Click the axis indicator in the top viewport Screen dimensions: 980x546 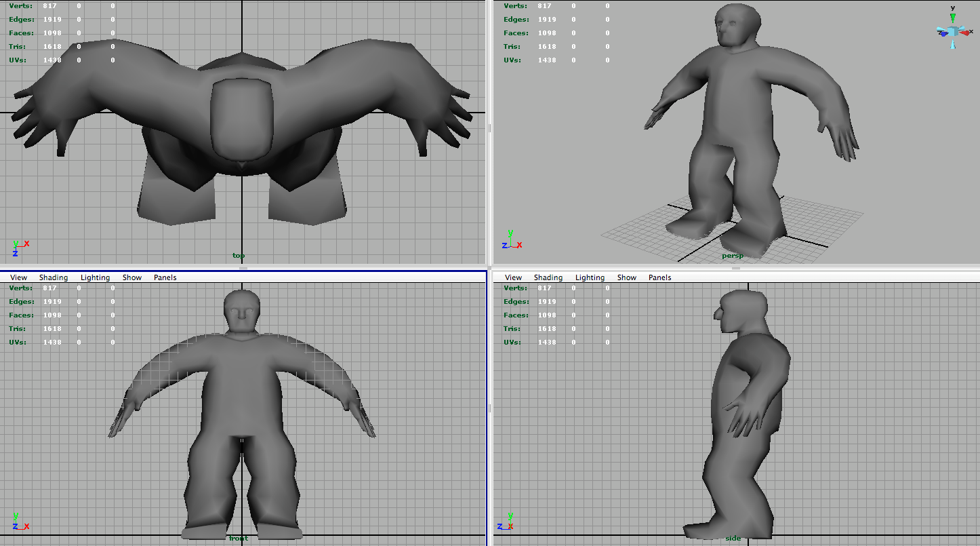point(19,248)
